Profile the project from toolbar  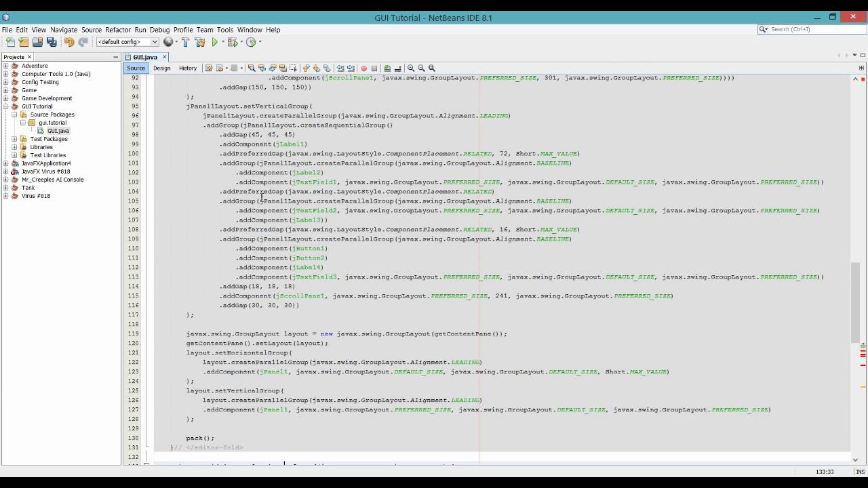[x=251, y=42]
